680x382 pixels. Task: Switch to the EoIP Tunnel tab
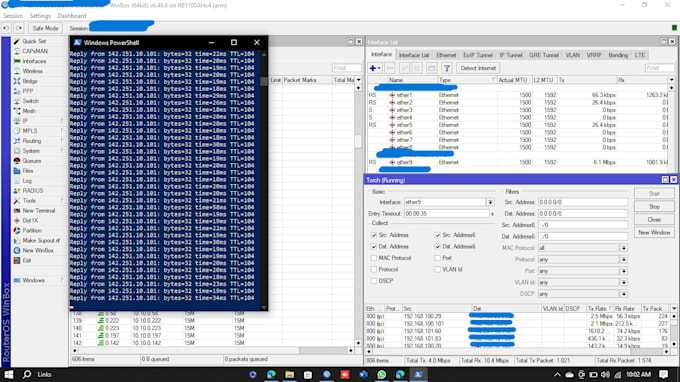point(477,55)
